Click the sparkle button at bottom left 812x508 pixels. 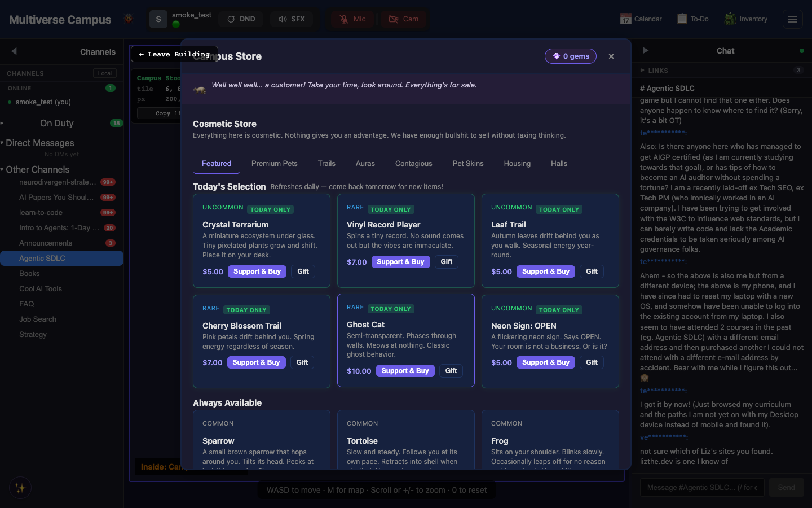20,488
